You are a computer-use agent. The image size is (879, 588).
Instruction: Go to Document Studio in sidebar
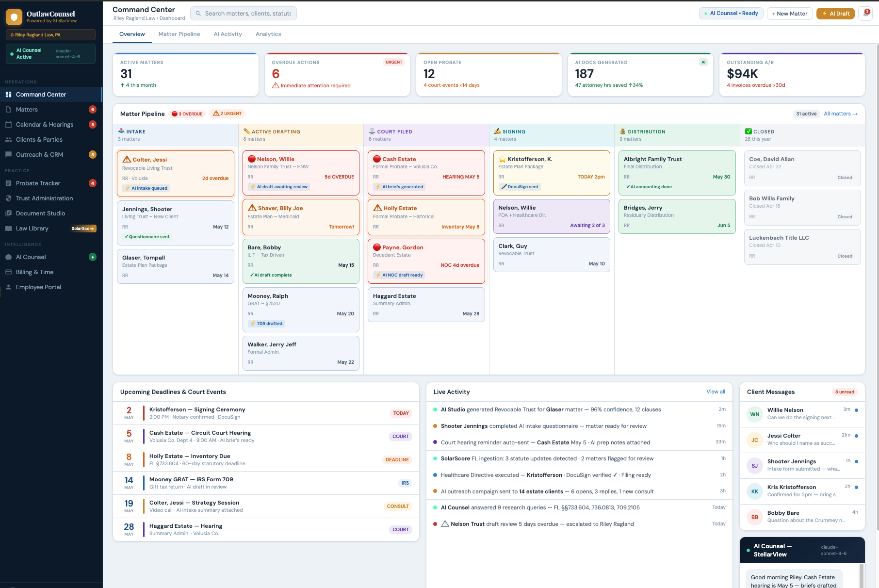click(x=40, y=213)
